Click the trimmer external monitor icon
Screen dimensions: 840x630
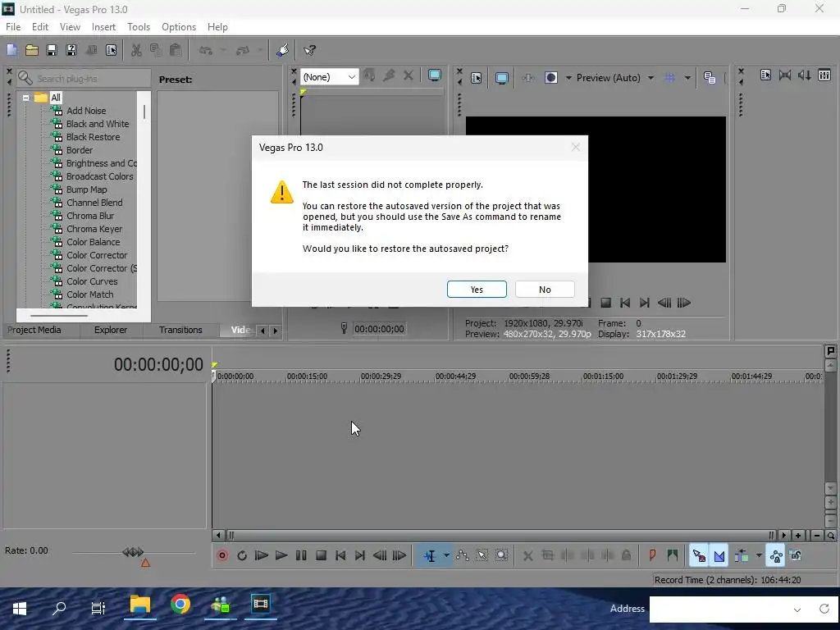(435, 75)
